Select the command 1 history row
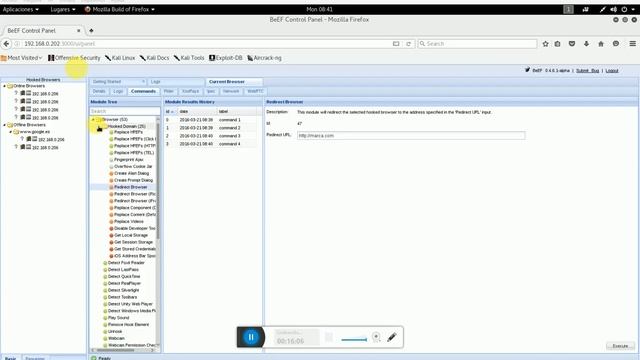 pyautogui.click(x=211, y=120)
